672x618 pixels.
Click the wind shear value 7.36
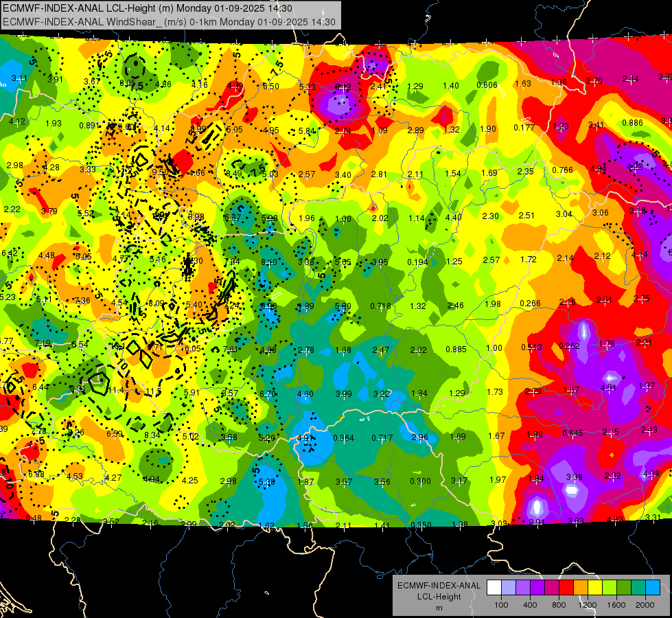82,301
